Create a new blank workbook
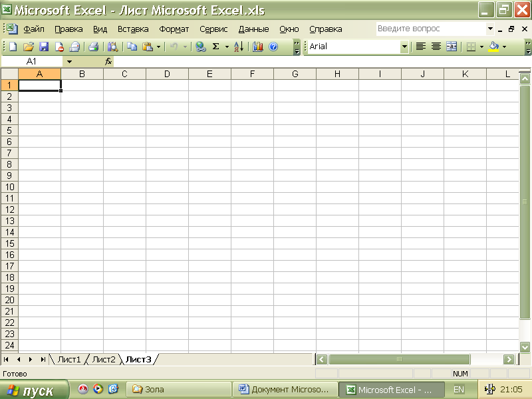The image size is (532, 399). (13, 47)
